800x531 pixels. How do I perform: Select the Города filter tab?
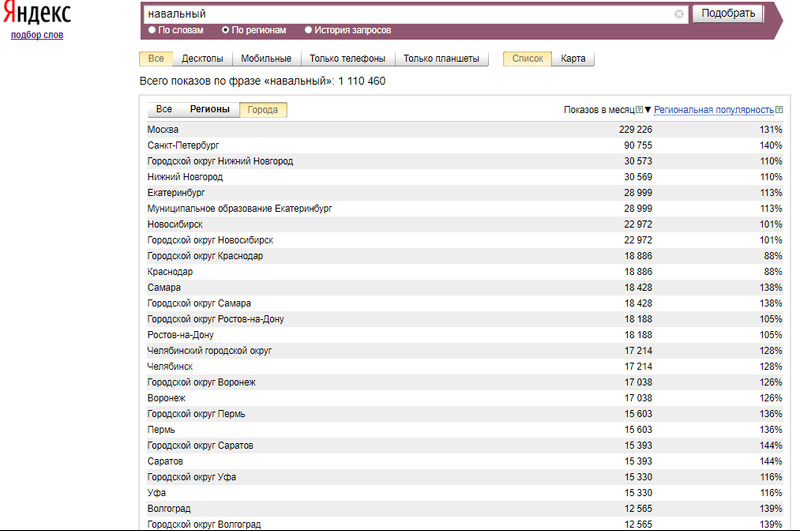[263, 110]
